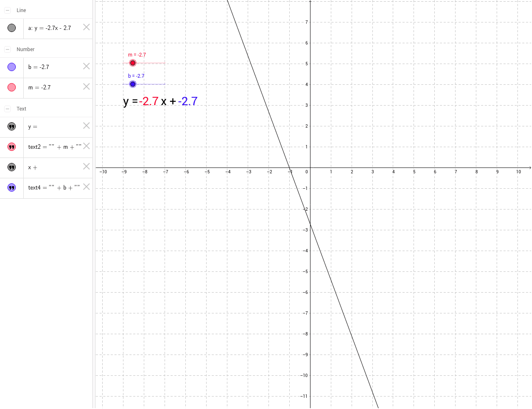The height and width of the screenshot is (409, 532).
Task: Select the m = -2.7 entry
Action: click(x=39, y=87)
